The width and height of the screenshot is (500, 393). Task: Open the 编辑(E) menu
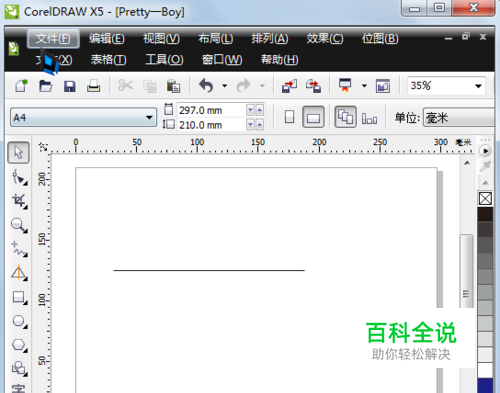coord(107,39)
